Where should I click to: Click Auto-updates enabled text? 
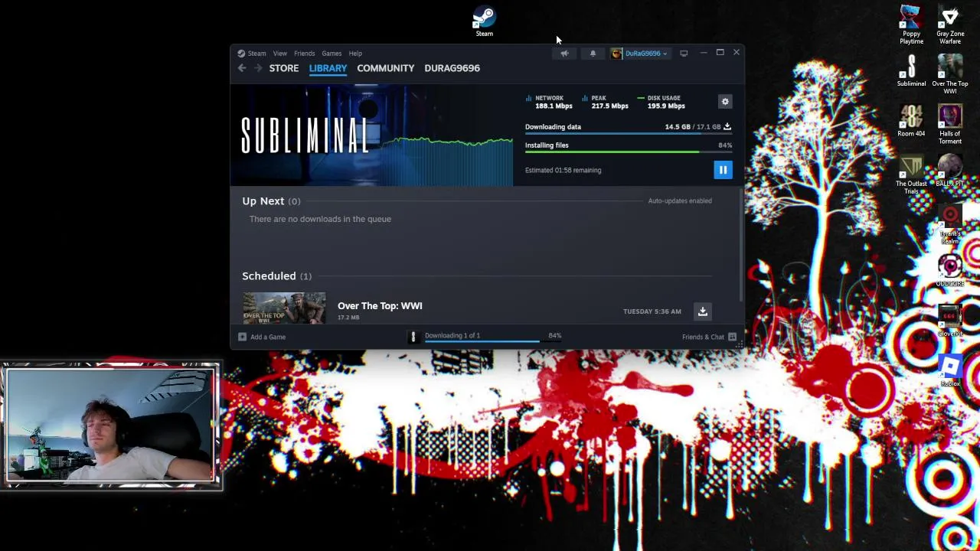tap(680, 201)
